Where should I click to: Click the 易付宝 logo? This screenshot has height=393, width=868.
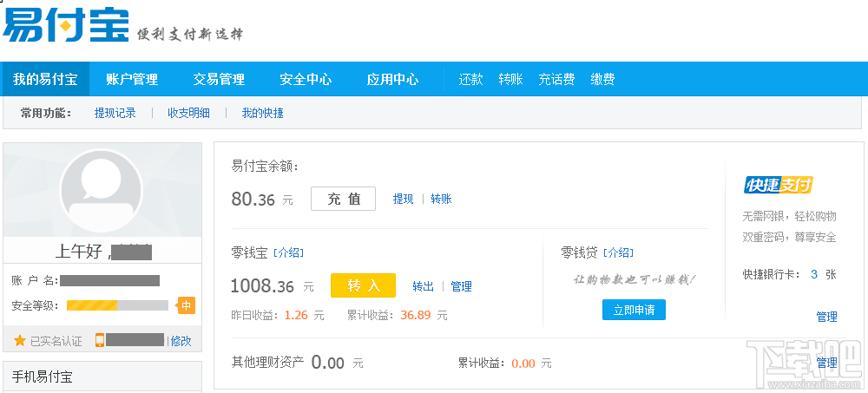click(x=65, y=25)
